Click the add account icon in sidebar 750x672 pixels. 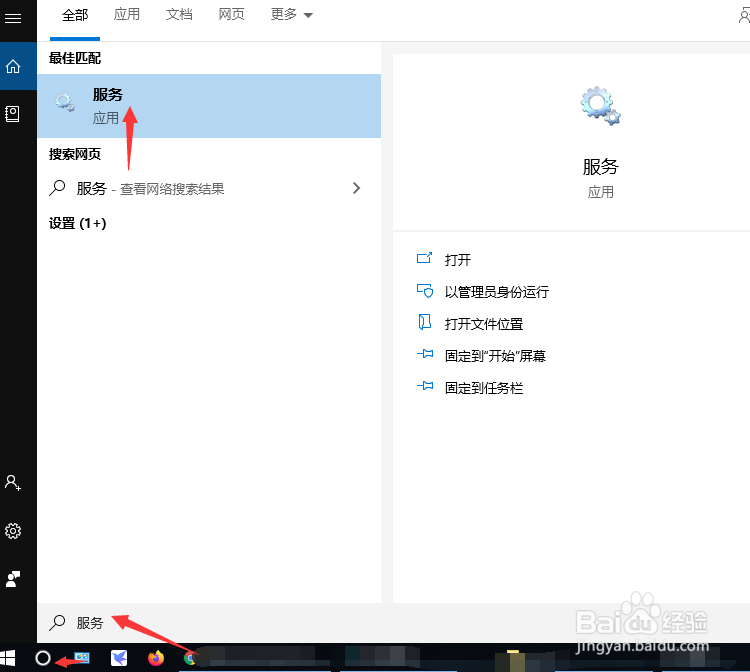(12, 483)
